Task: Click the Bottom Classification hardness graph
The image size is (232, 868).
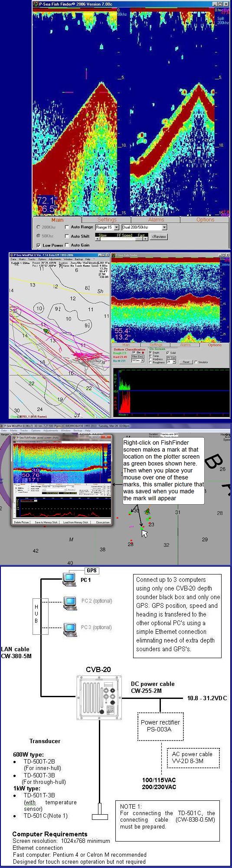Action: click(x=171, y=402)
